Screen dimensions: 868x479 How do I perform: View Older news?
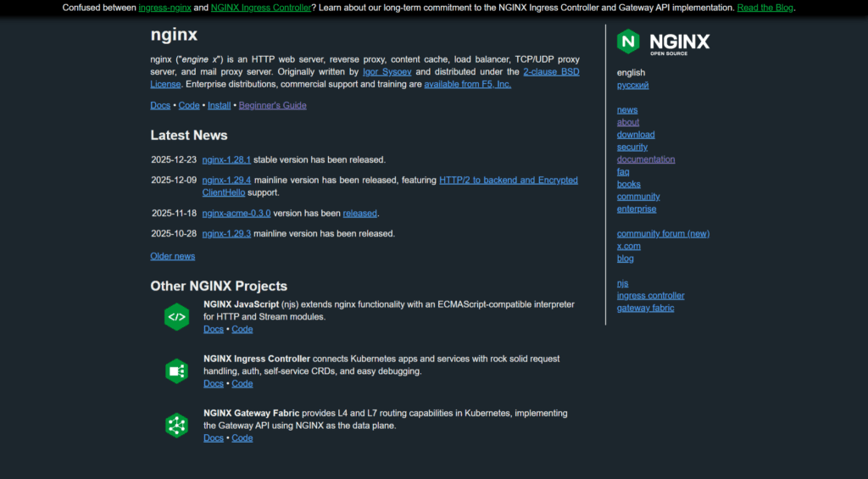click(173, 256)
